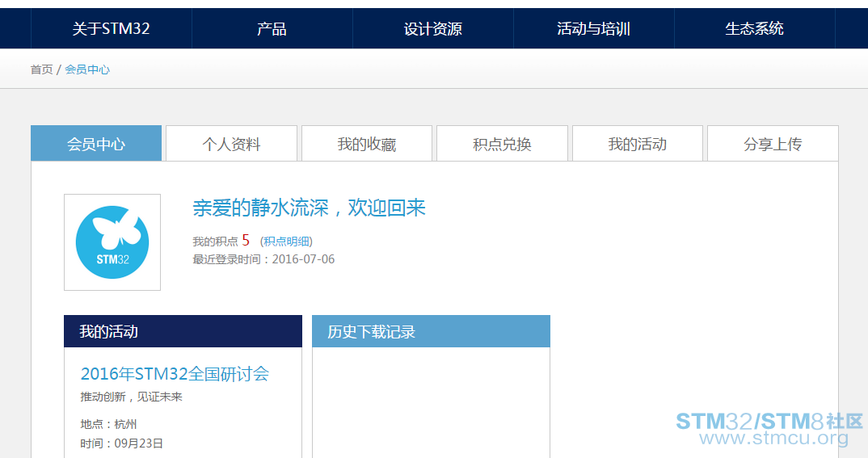The image size is (868, 458).
Task: Click the red points value 5
Action: point(246,241)
